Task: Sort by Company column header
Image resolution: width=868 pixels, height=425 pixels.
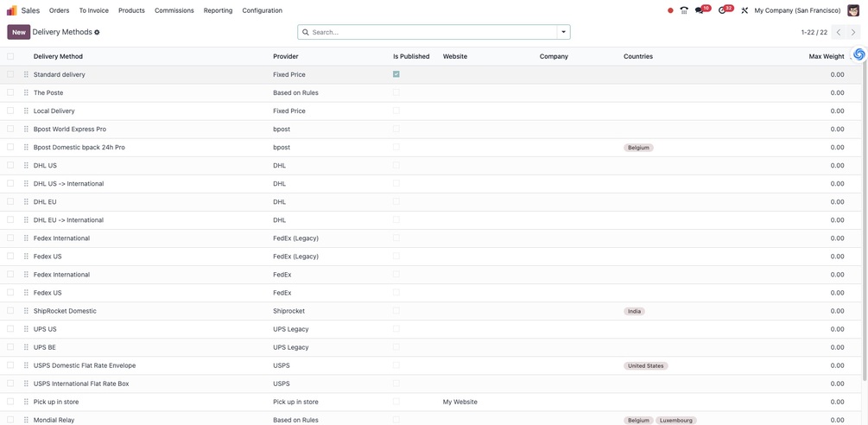Action: click(x=554, y=56)
